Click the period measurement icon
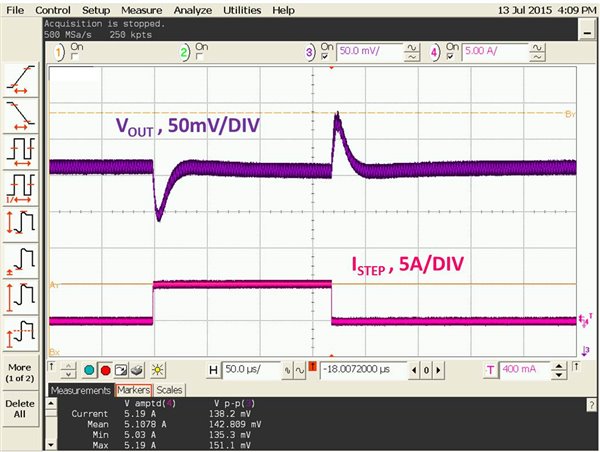The height and width of the screenshot is (452, 600). click(22, 148)
